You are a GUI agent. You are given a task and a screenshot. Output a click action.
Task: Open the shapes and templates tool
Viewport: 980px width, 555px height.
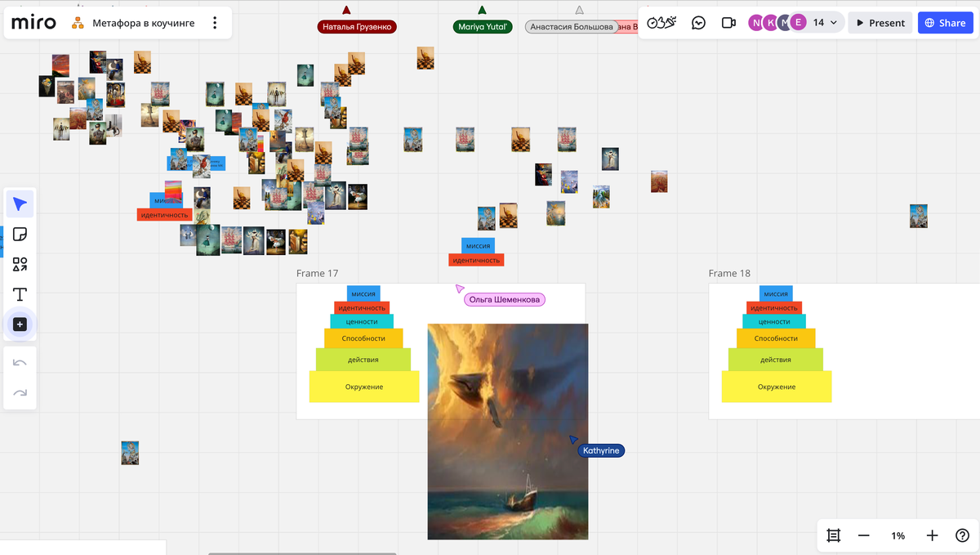pos(20,264)
